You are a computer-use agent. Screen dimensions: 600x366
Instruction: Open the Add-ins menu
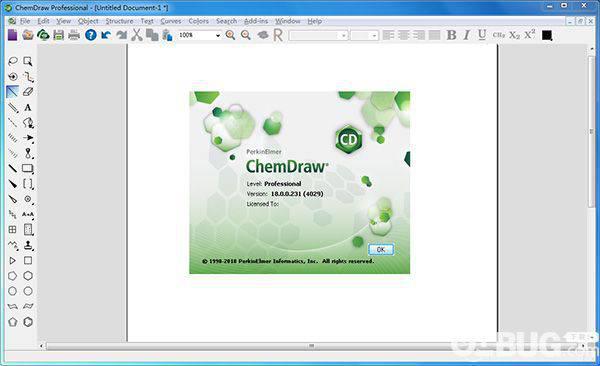tap(256, 21)
